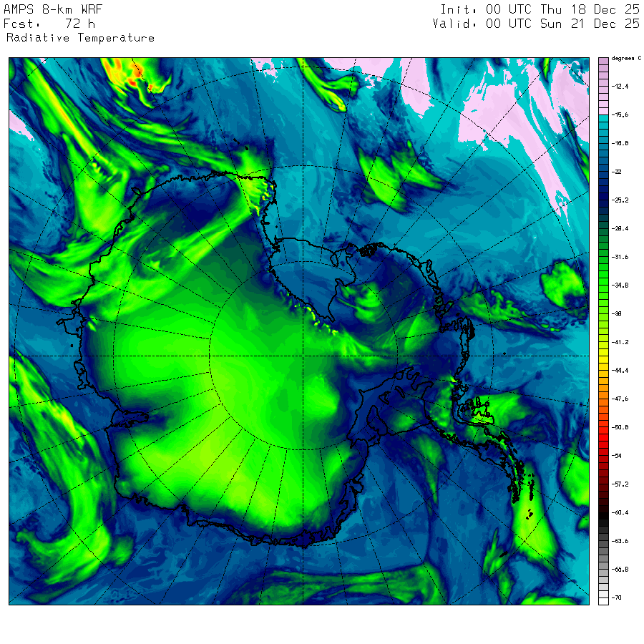Click the 'Init: 00 UTC Thu 18 Dec 25' line
The image size is (644, 644).
540,9
